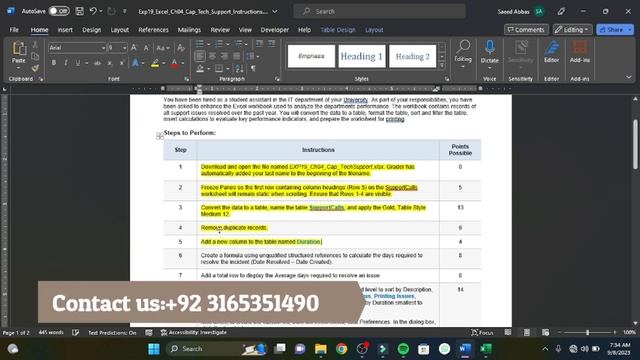Expand the Styles gallery more arrow
Screen dimensions: 640x360
click(442, 65)
